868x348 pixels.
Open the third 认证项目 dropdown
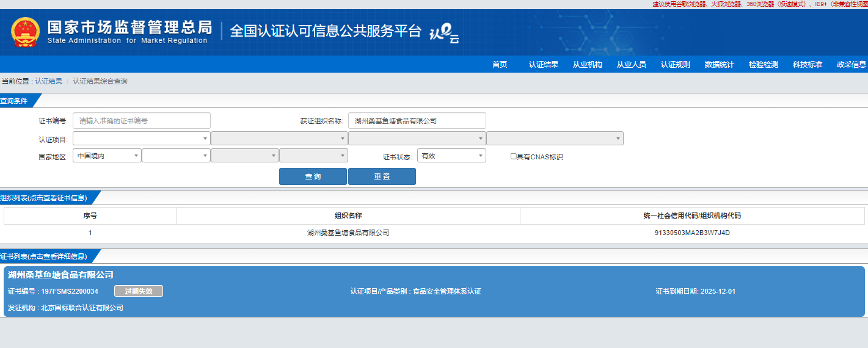[417, 139]
